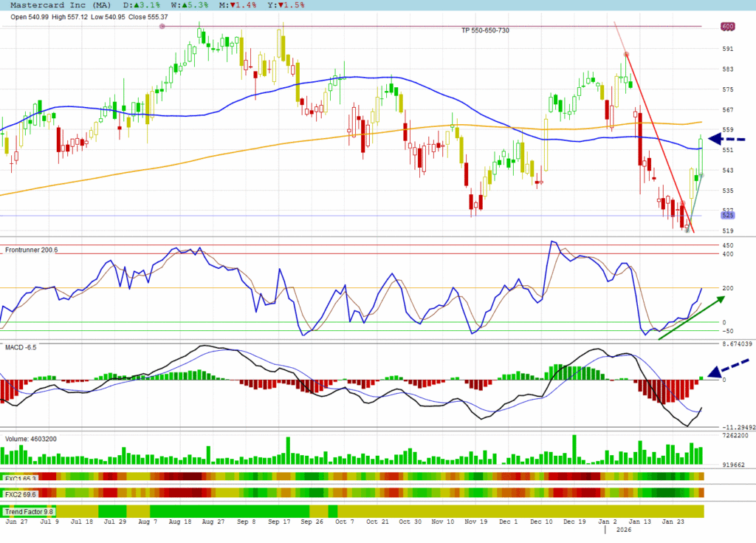Open the MACD -6.5 indicator label
Screen dimensions: 756x543
click(x=21, y=346)
